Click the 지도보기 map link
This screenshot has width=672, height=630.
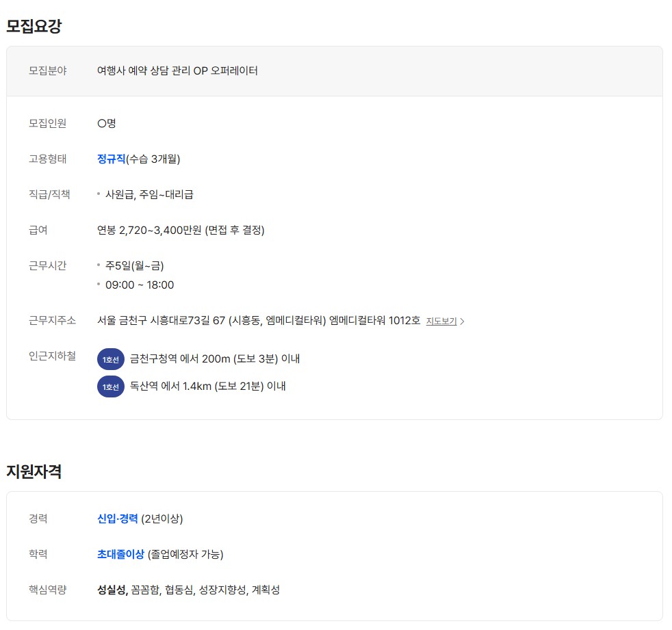(x=441, y=321)
